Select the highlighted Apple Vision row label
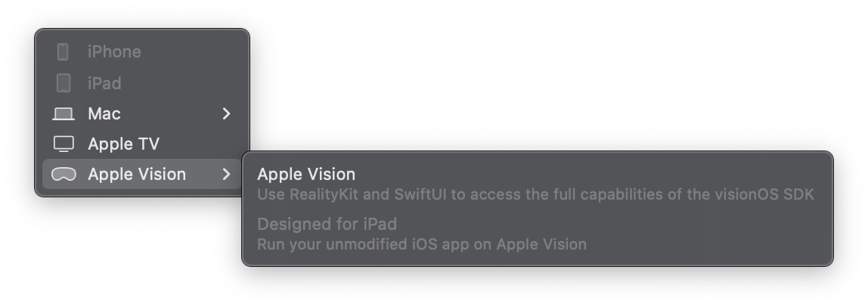Screen dimensions: 868x307 [x=137, y=174]
